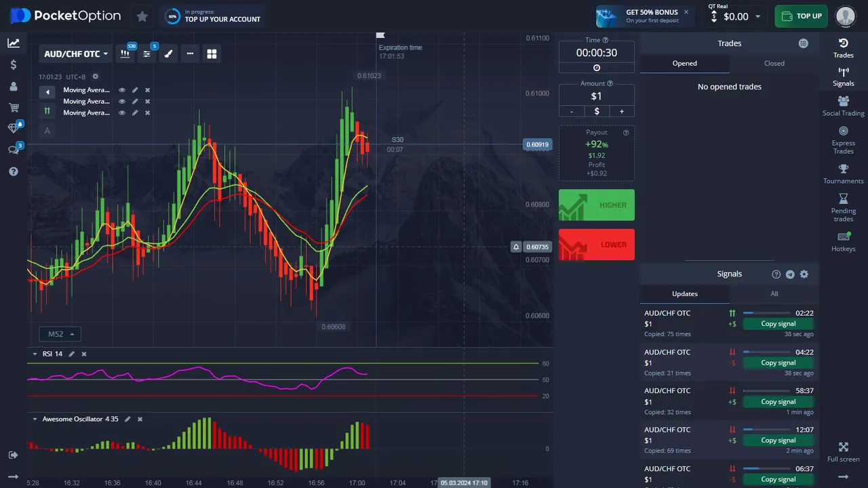The width and height of the screenshot is (868, 488).
Task: Copy signal with 02:22 expiry
Action: [x=778, y=324]
